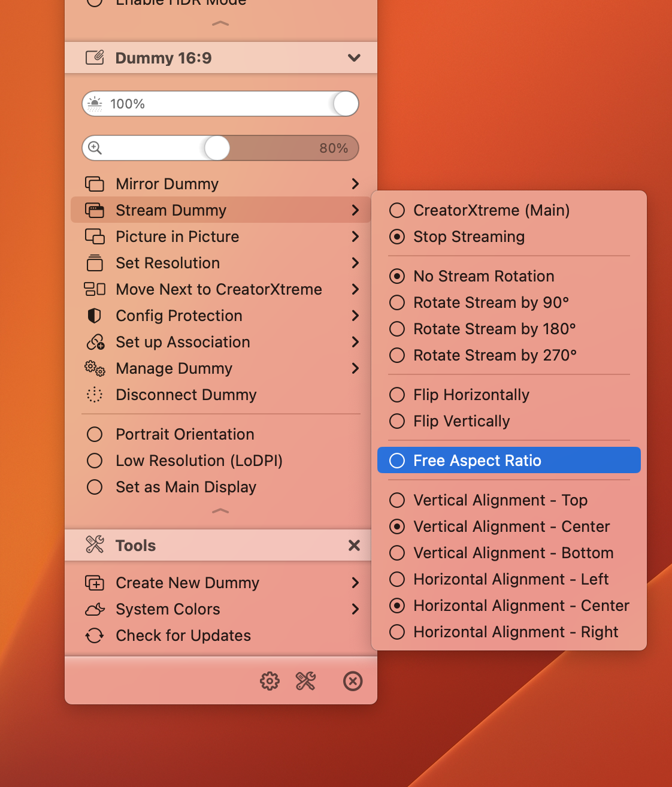Choose Move Next to CreatorXtreme
Screen dimensions: 672x787
tap(218, 289)
